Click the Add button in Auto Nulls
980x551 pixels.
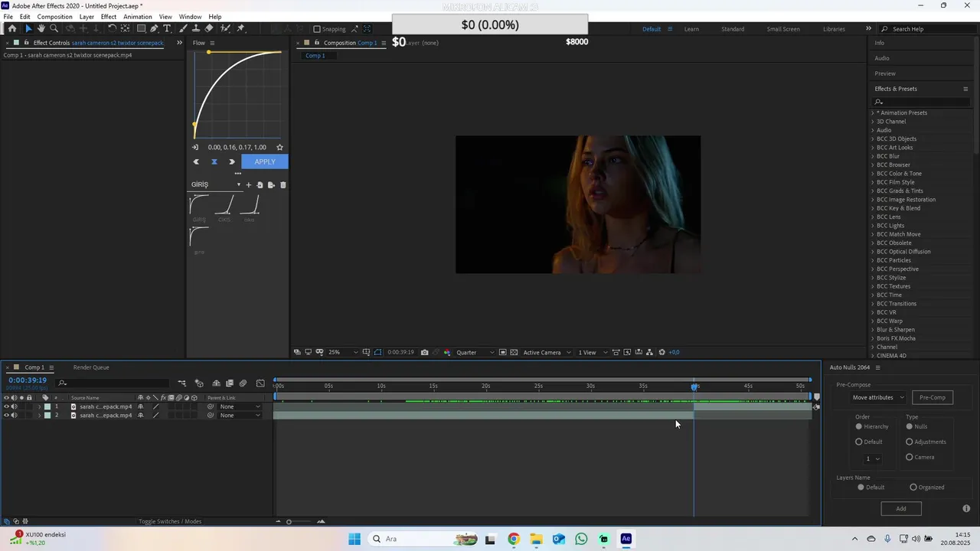[901, 508]
